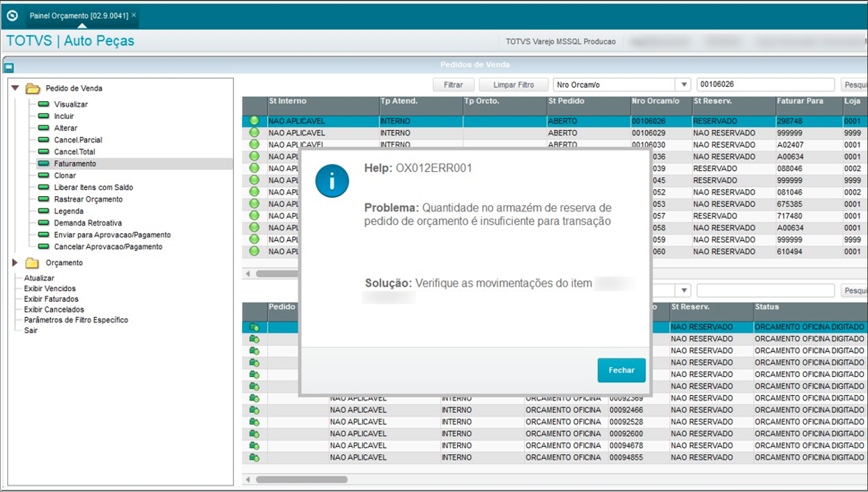Click green status circle in row billed to 081046
This screenshot has width=868, height=492.
(x=254, y=192)
